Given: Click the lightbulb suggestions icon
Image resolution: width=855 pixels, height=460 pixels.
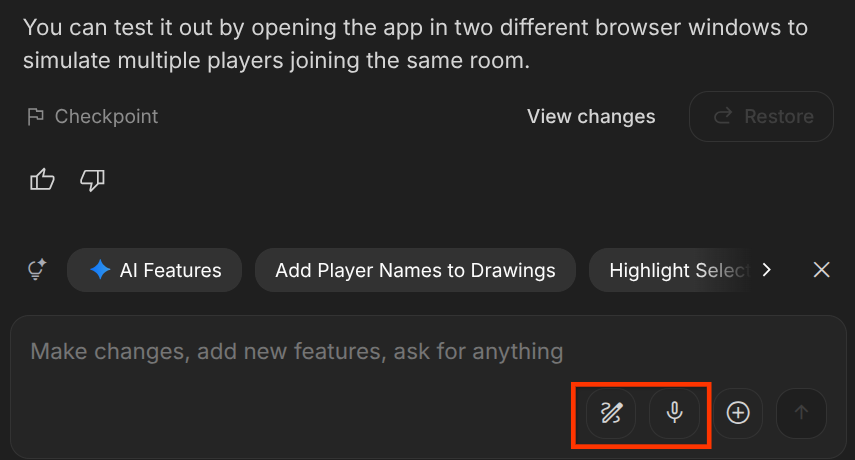Looking at the screenshot, I should pyautogui.click(x=37, y=270).
